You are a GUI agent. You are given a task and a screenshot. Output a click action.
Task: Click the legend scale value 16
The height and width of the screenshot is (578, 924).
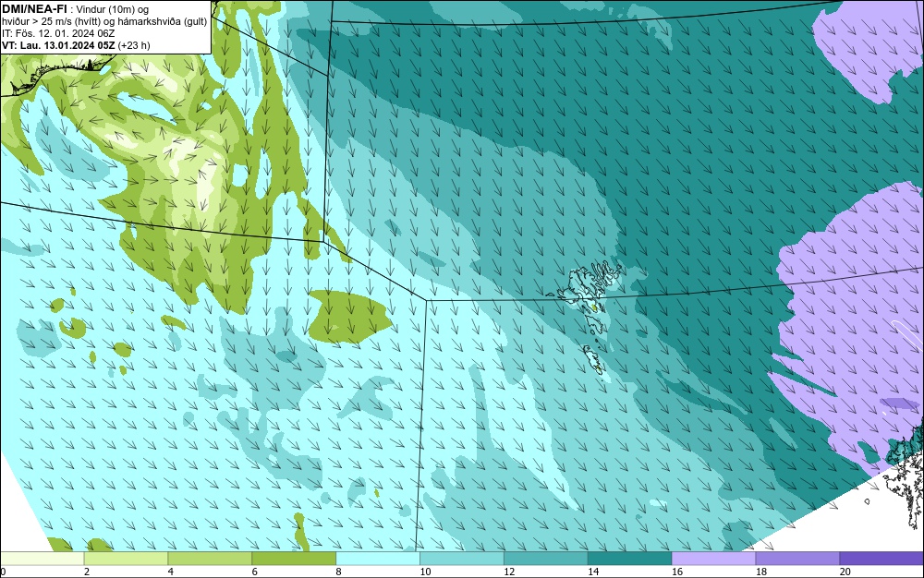click(677, 572)
